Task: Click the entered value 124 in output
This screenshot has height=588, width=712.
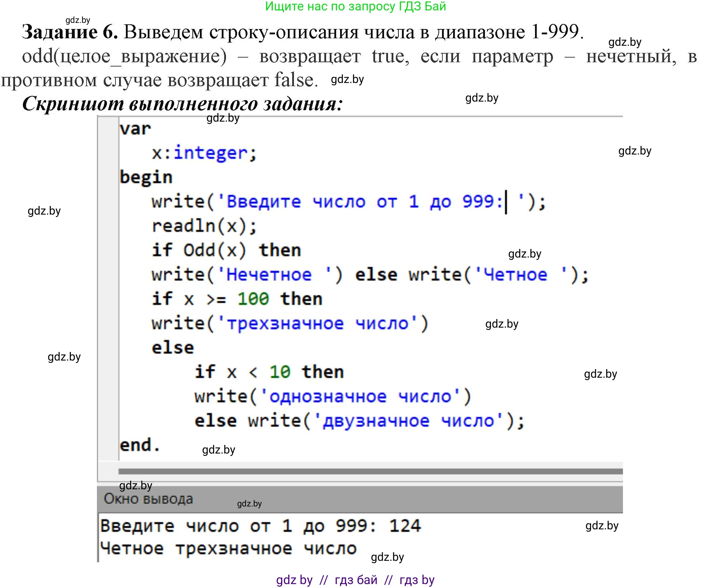Action: (x=405, y=526)
